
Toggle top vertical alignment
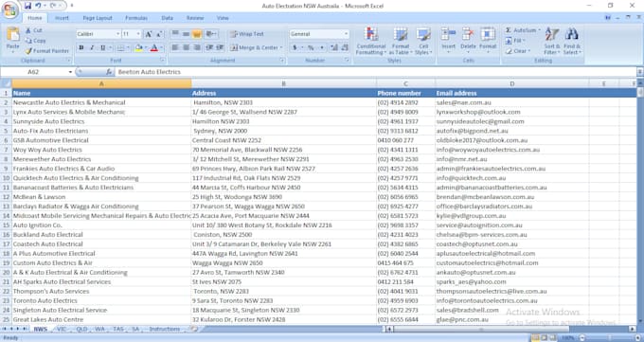coord(175,34)
